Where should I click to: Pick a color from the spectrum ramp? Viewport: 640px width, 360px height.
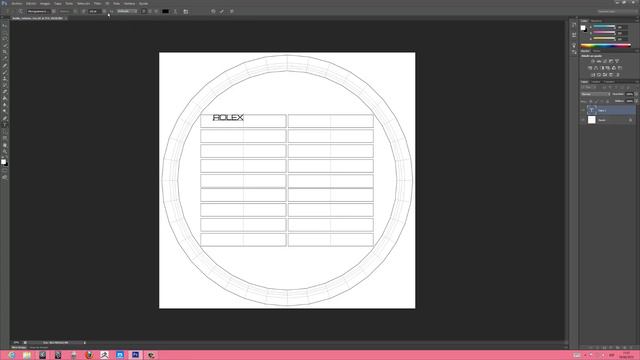pos(605,45)
